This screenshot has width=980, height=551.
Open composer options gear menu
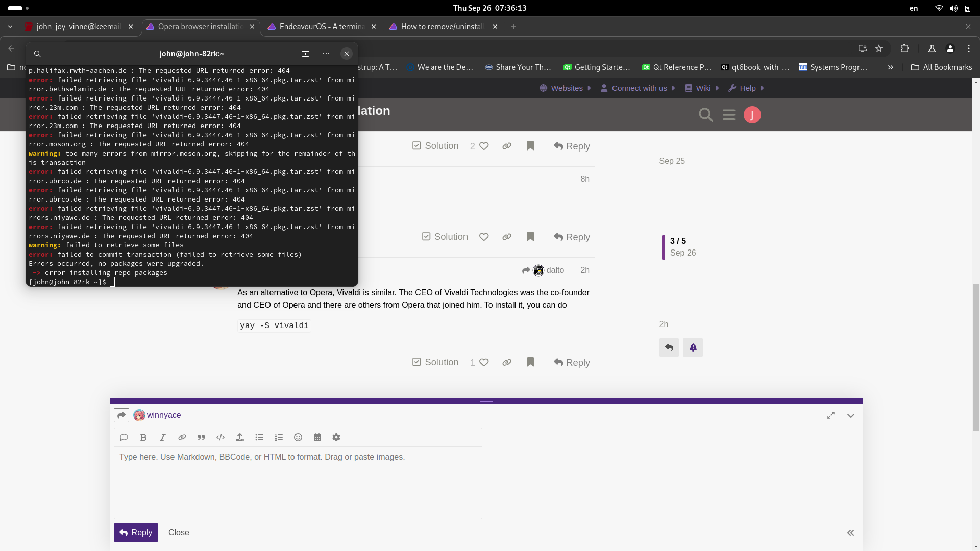click(336, 437)
